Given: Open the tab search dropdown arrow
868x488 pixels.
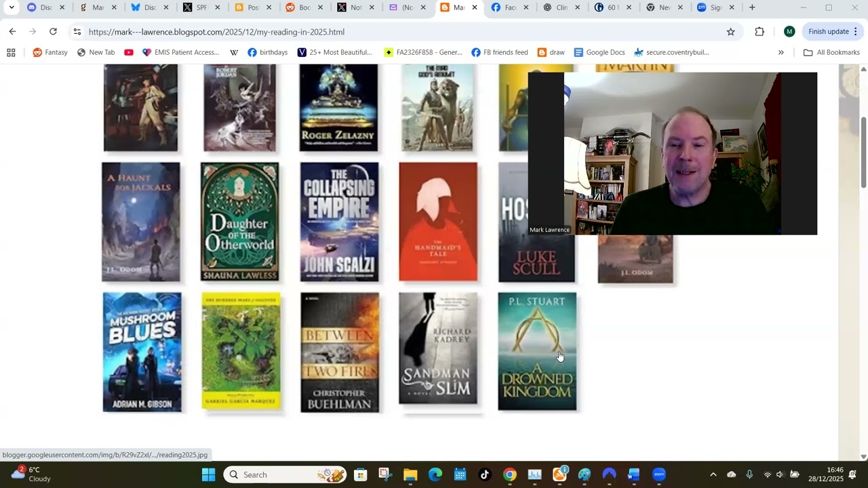Looking at the screenshot, I should (12, 7).
